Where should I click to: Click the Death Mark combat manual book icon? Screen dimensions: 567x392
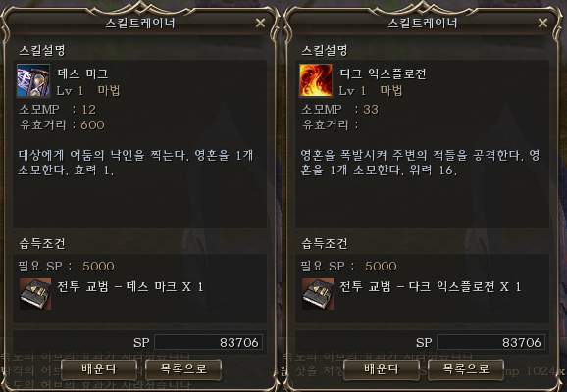point(35,294)
